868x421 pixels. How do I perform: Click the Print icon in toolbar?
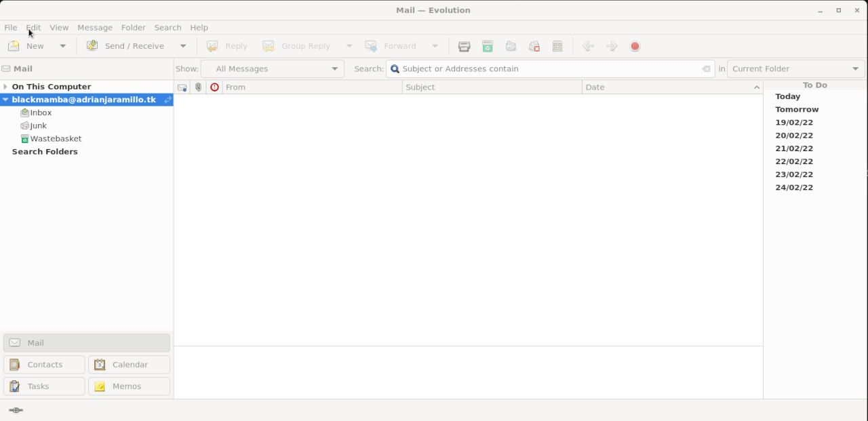click(x=465, y=46)
